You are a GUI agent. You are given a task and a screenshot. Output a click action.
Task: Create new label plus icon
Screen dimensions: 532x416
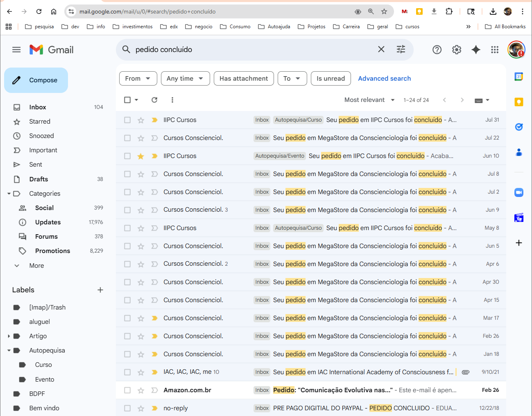100,290
